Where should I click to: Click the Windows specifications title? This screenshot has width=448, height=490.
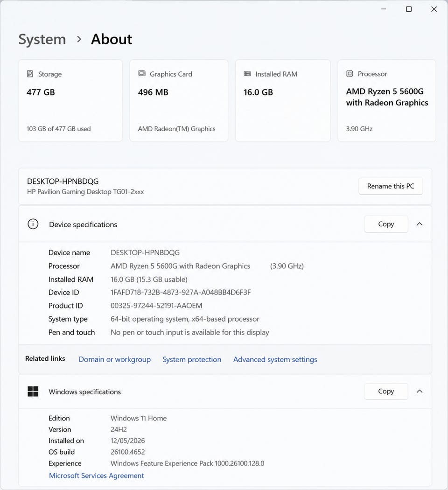(x=84, y=392)
